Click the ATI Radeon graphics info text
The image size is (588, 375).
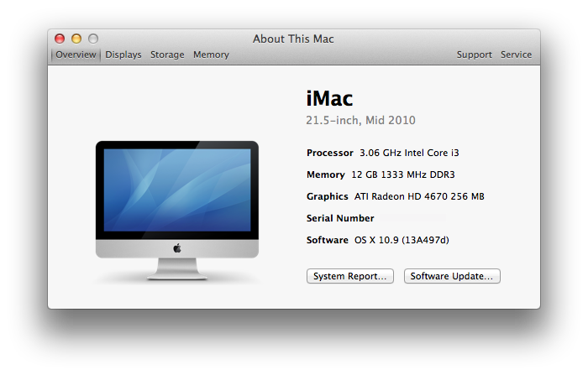419,196
